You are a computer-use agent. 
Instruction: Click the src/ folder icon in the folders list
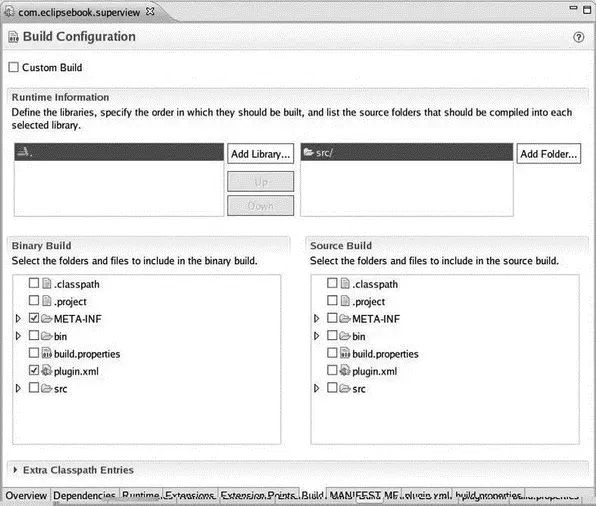coord(308,152)
